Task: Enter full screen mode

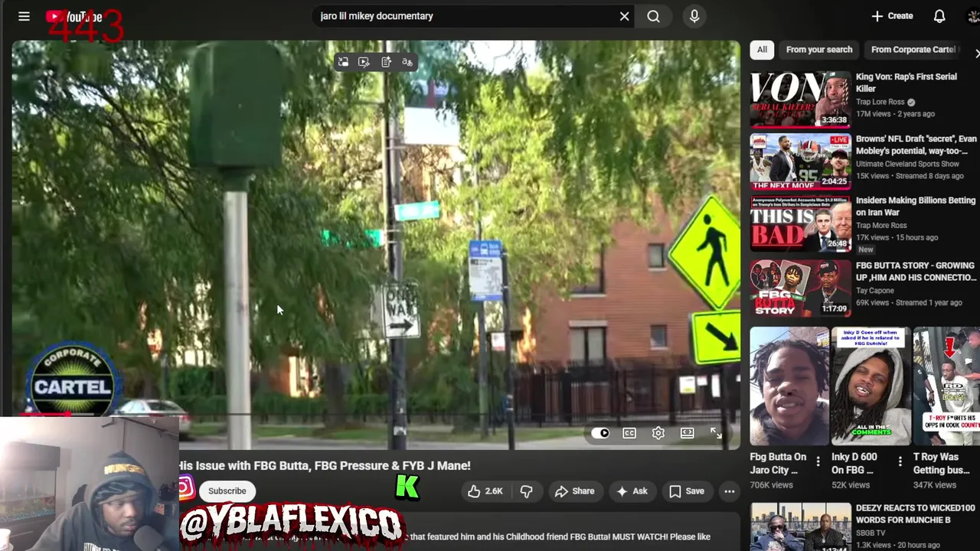Action: 716,433
